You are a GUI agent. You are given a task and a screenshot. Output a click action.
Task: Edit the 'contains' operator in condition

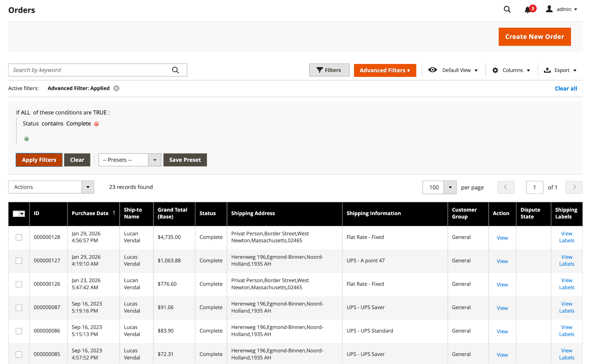tap(53, 124)
